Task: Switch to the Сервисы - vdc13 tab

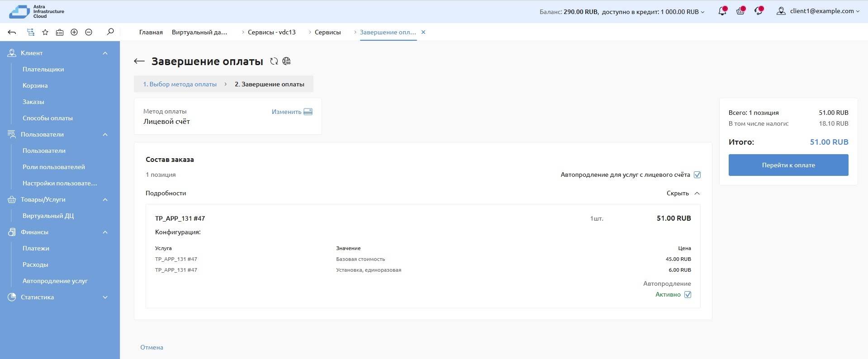Action: pos(271,32)
